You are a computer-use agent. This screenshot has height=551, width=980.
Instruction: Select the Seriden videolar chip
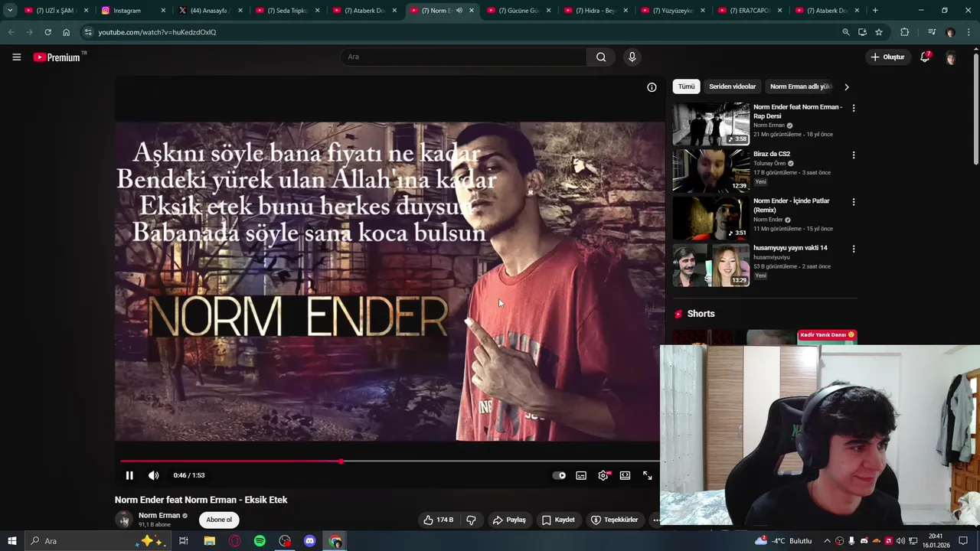(x=732, y=86)
